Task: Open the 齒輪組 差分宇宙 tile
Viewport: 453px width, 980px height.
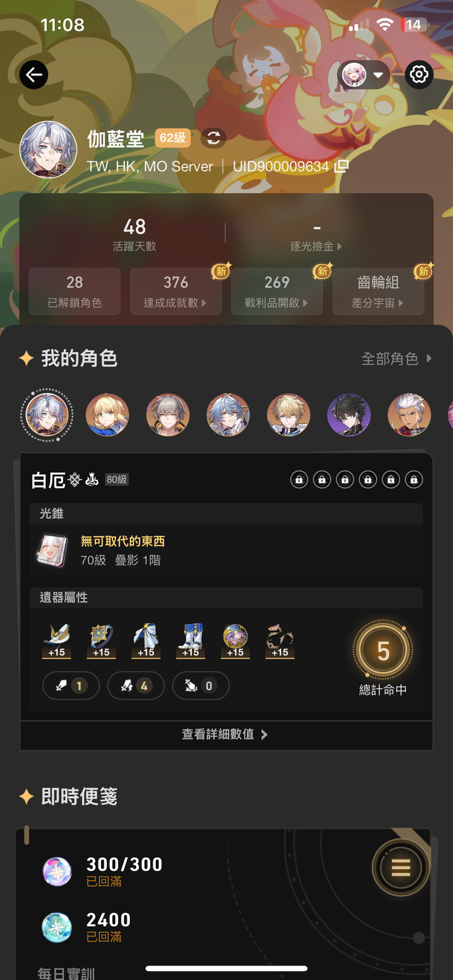Action: point(378,292)
